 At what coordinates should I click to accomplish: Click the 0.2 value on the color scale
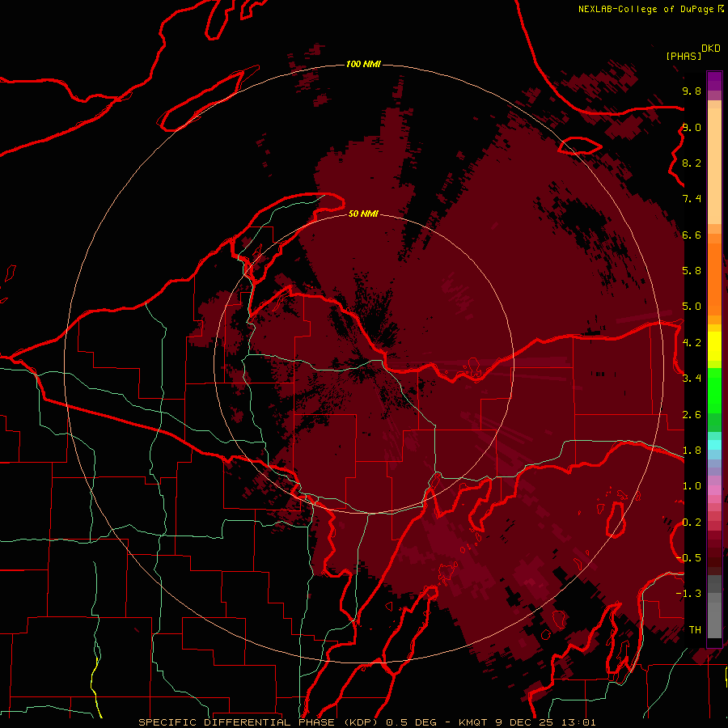click(x=692, y=522)
